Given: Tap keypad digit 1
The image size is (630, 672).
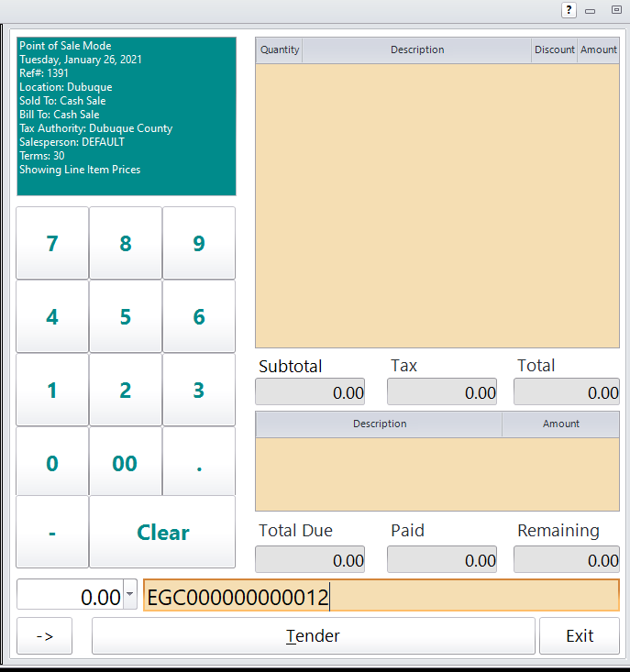Looking at the screenshot, I should (52, 390).
